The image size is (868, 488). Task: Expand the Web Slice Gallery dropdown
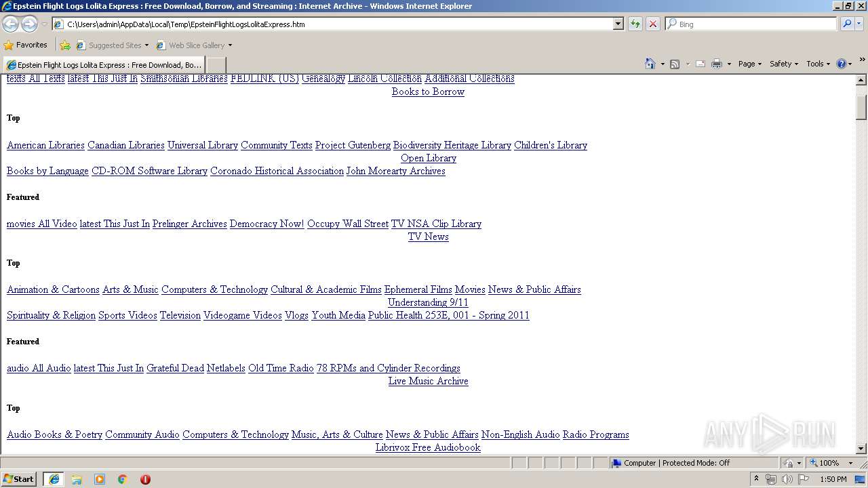pyautogui.click(x=230, y=45)
